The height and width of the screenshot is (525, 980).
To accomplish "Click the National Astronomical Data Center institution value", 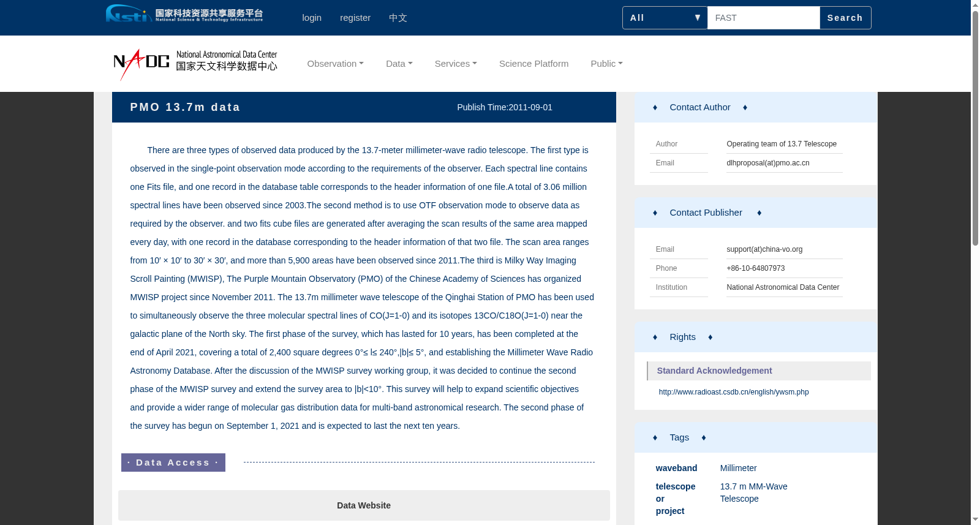I will (783, 287).
